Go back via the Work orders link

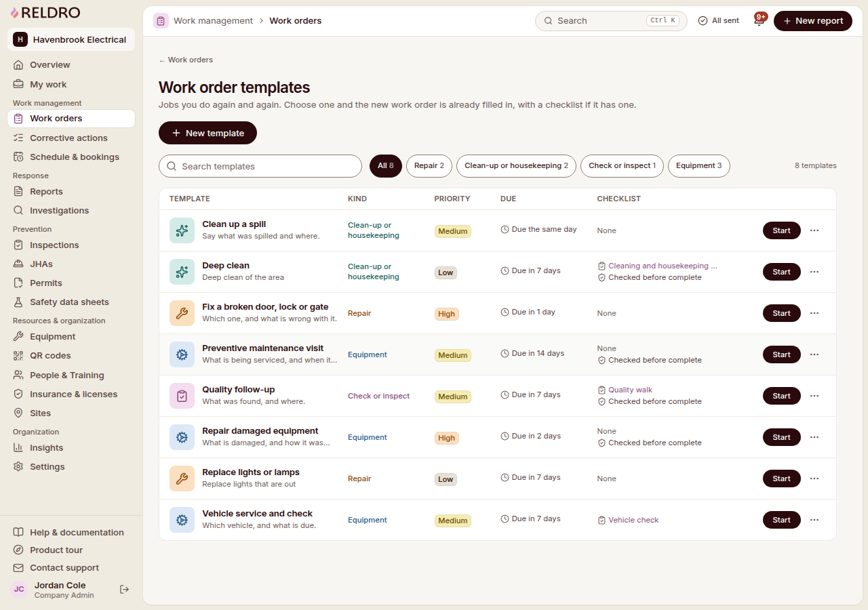186,60
